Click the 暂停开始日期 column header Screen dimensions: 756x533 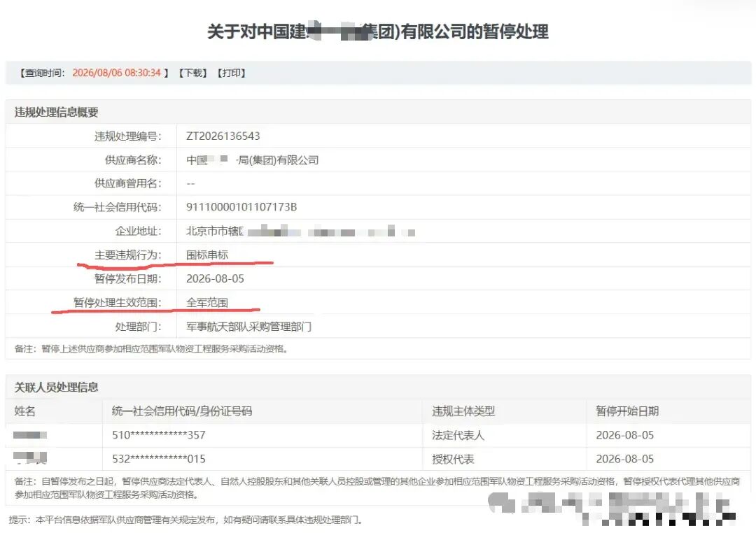point(627,411)
